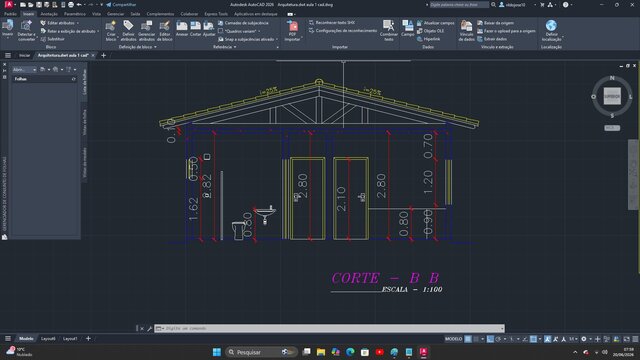
Task: Click the PDF Importar icon
Action: point(292,26)
